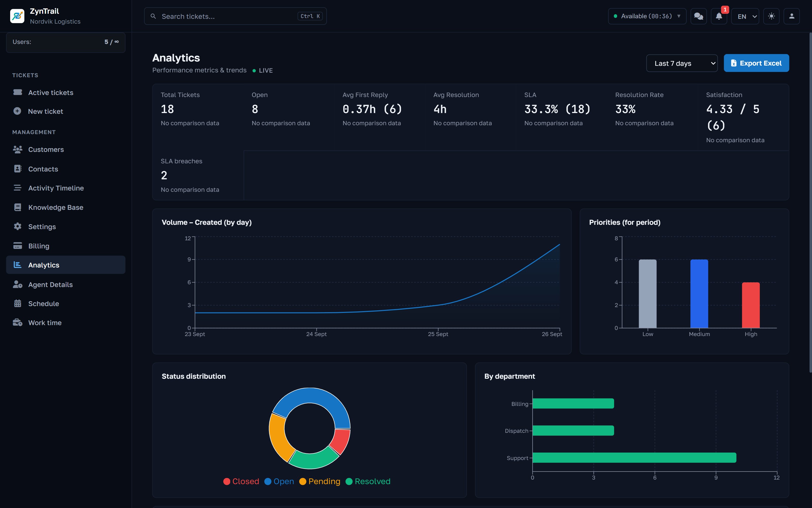Click the Ctrl K shortcut badge
Image resolution: width=812 pixels, height=508 pixels.
(x=310, y=16)
